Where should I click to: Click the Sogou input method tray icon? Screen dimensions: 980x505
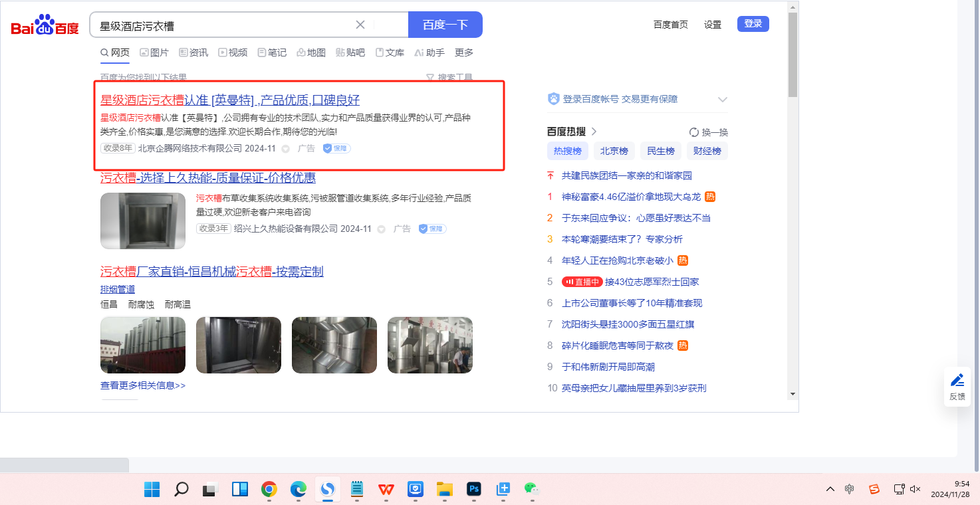pos(874,489)
